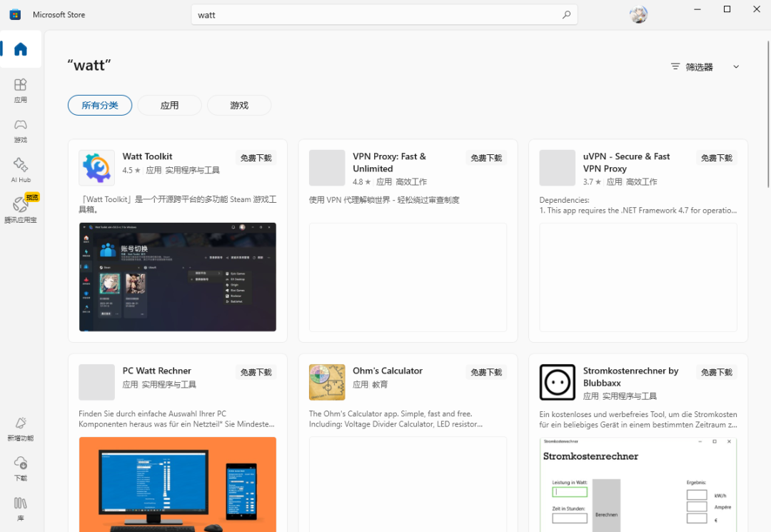Viewport: 771px width, 532px height.
Task: Click the Ohm's Calculator empty screenshot placeholder
Action: 408,484
